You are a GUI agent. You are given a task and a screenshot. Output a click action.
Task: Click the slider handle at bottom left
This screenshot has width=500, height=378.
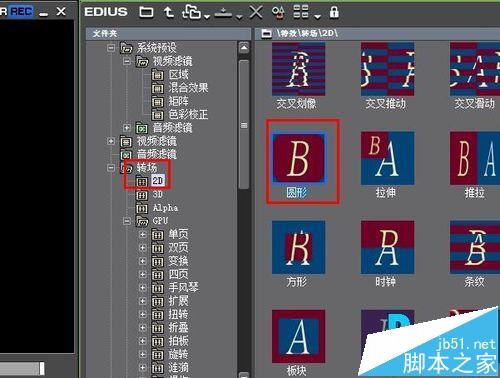click(42, 368)
